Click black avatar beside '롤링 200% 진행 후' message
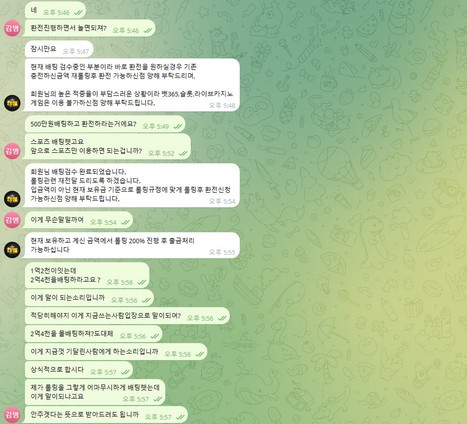The height and width of the screenshot is (424, 467). [12, 250]
